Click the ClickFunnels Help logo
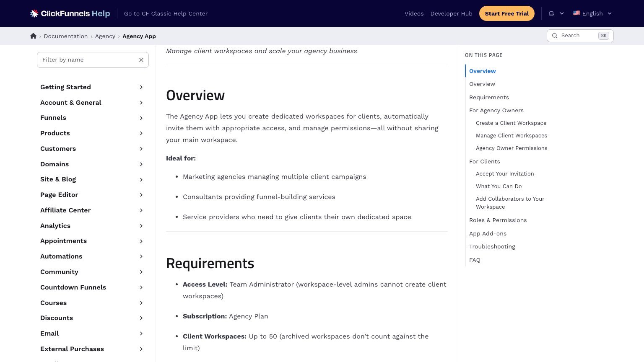This screenshot has height=362, width=644. tap(70, 13)
